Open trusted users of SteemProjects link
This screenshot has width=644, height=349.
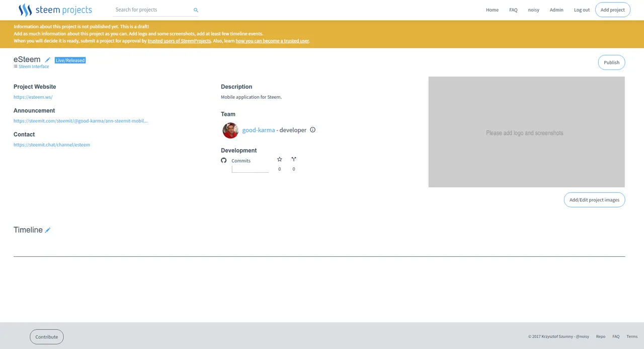179,41
